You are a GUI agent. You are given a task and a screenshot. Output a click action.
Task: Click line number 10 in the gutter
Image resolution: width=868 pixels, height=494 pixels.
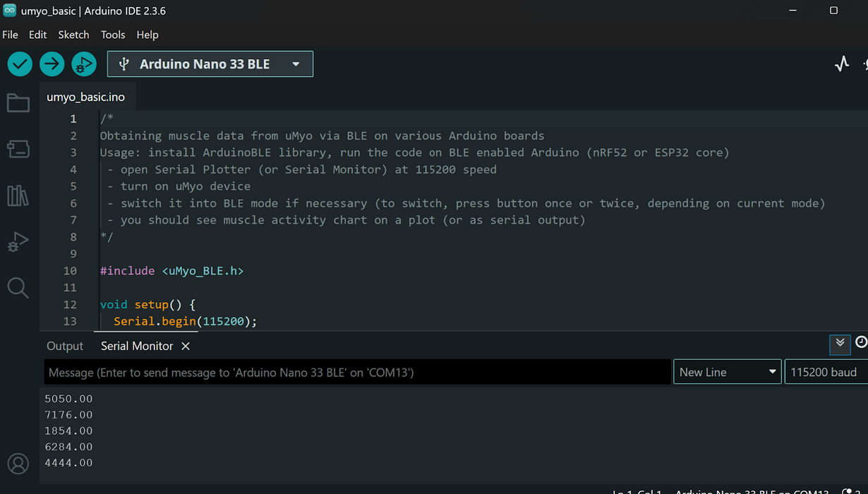(70, 271)
